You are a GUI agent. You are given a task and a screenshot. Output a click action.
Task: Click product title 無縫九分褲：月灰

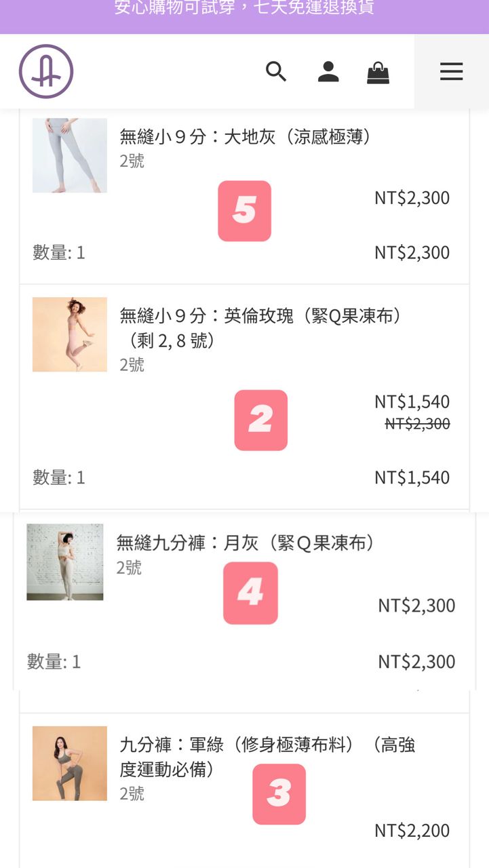coord(246,542)
